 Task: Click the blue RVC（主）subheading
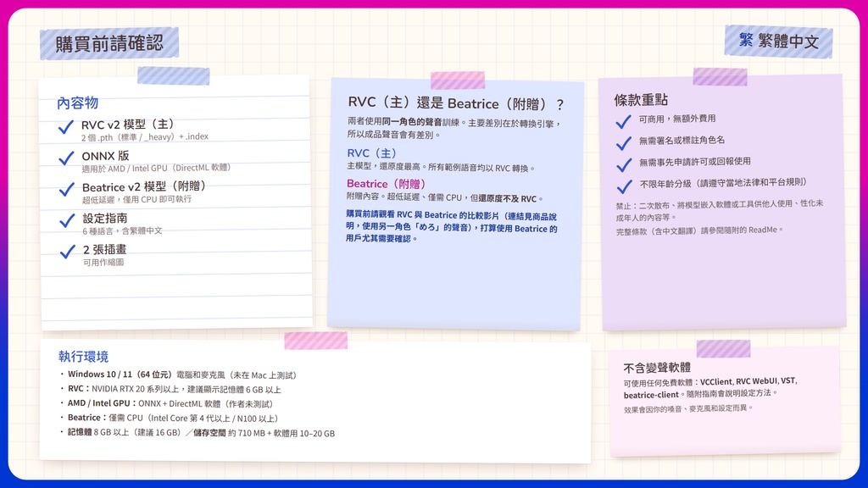coord(372,153)
